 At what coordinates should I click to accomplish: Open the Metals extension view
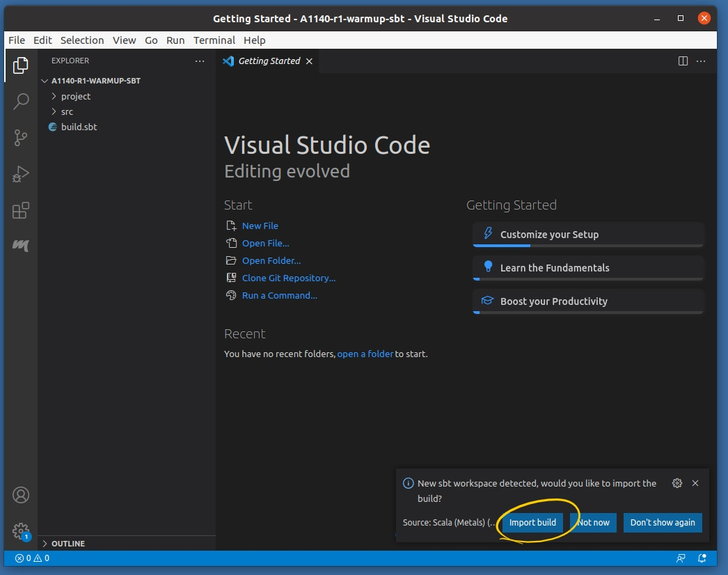click(x=21, y=246)
